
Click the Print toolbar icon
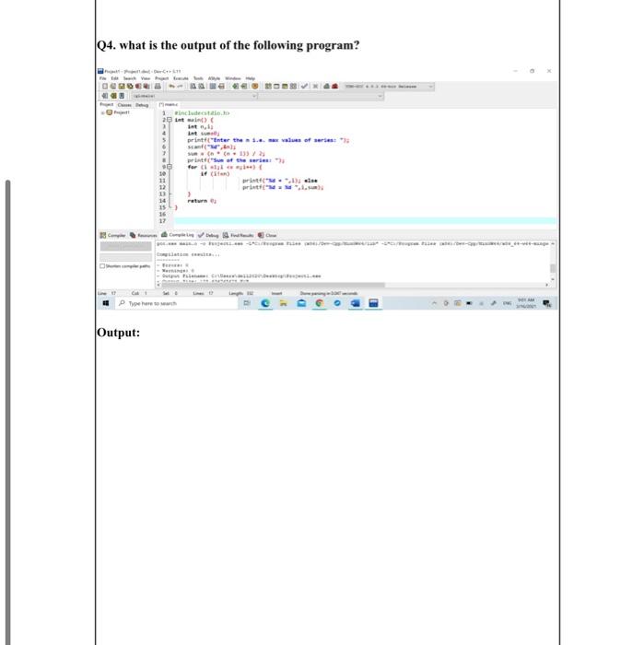click(158, 87)
